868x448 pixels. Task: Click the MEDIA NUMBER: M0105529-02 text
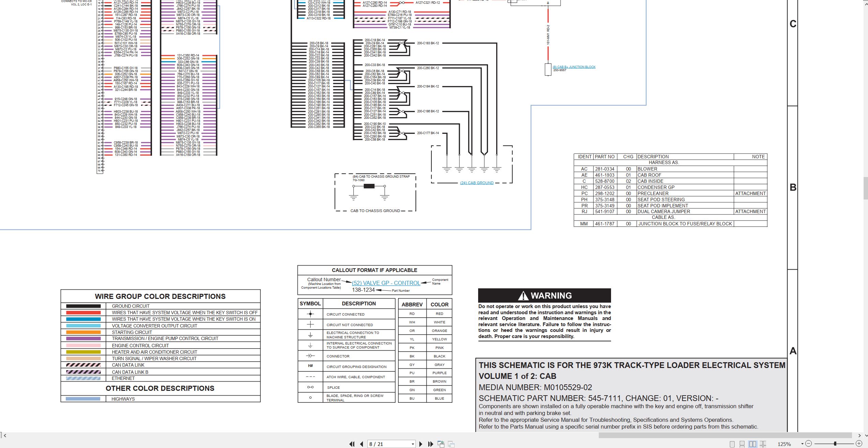point(535,387)
